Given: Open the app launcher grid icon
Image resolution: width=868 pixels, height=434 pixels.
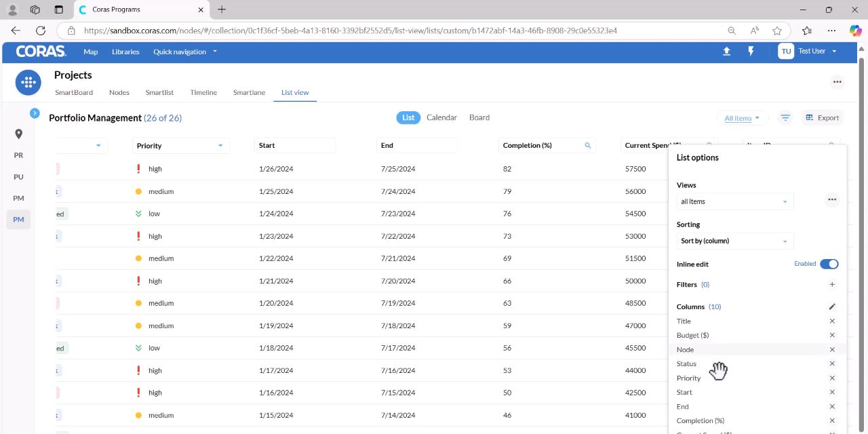Looking at the screenshot, I should point(28,83).
